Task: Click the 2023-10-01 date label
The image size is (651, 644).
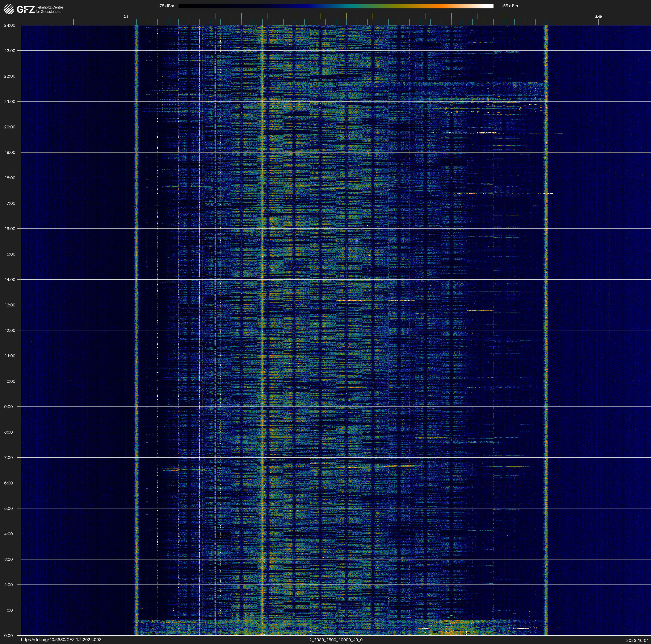Action: coord(637,640)
